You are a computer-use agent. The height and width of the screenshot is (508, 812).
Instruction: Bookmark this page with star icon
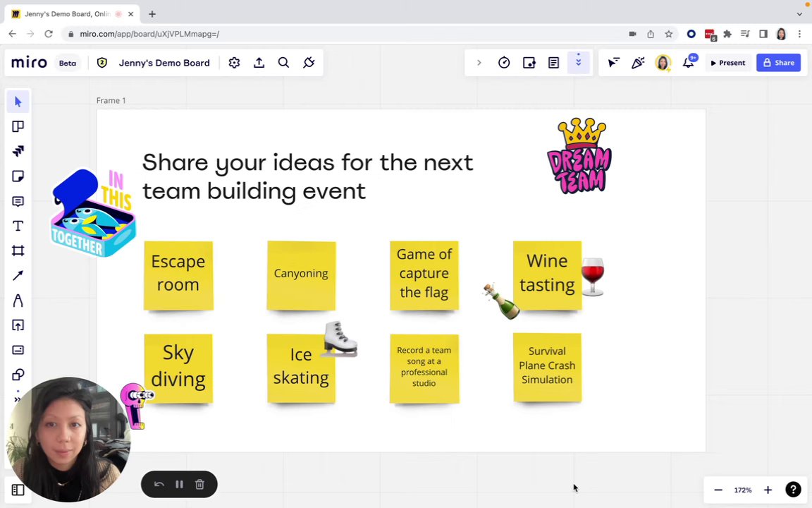pyautogui.click(x=668, y=34)
